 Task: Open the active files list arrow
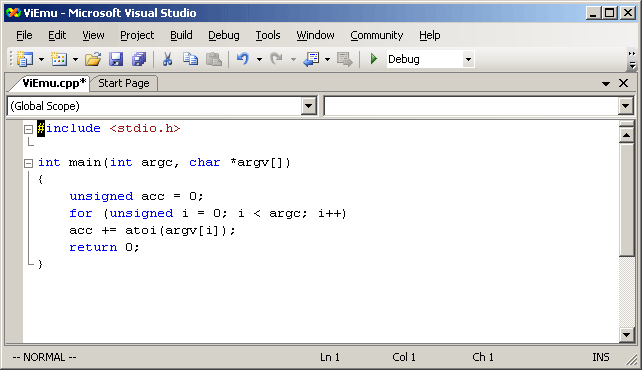pyautogui.click(x=606, y=83)
